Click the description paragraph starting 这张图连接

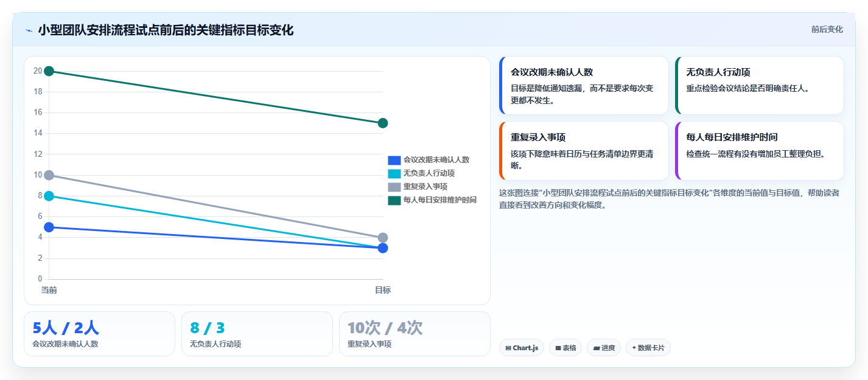(670, 199)
